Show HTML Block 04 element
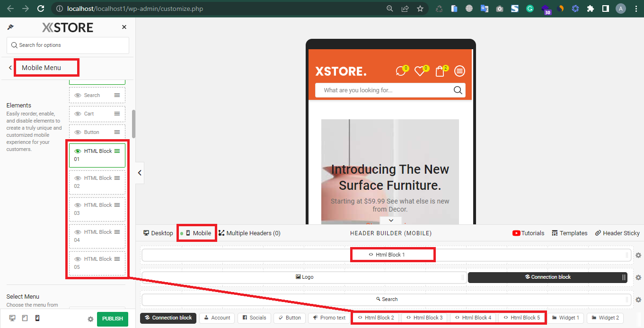 (x=78, y=232)
